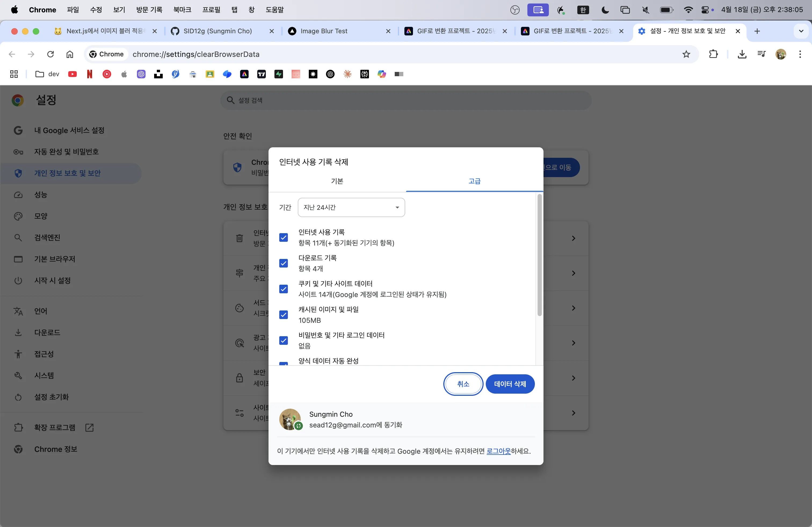
Task: Uncheck 인터넷 사용 기록 checkbox
Action: [x=284, y=237]
